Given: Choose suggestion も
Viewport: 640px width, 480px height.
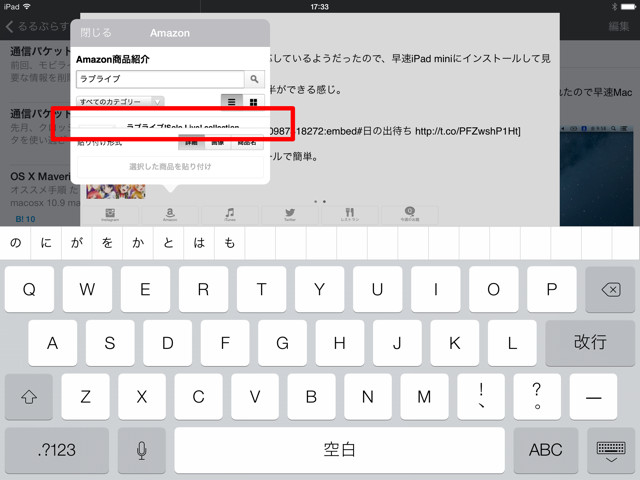Looking at the screenshot, I should click(x=230, y=243).
